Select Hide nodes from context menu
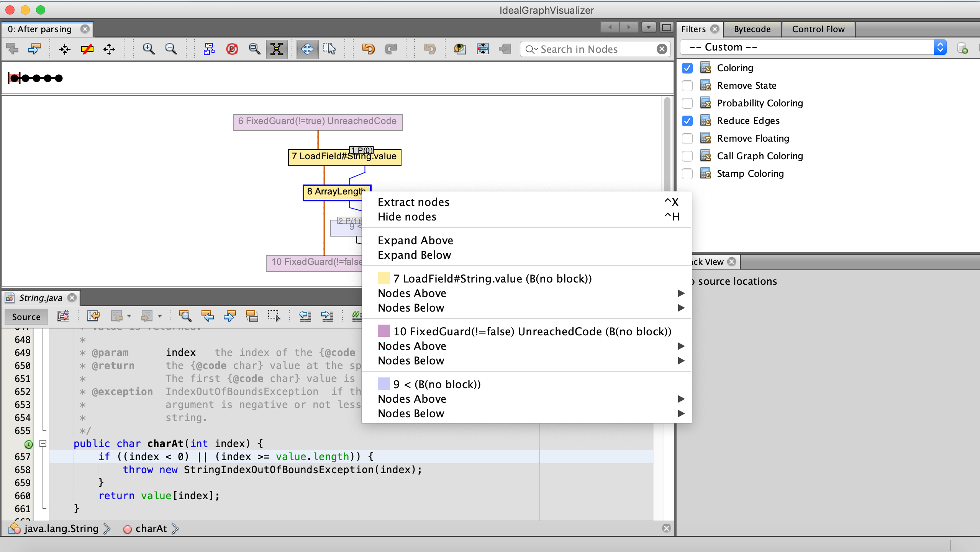The image size is (980, 552). [406, 217]
